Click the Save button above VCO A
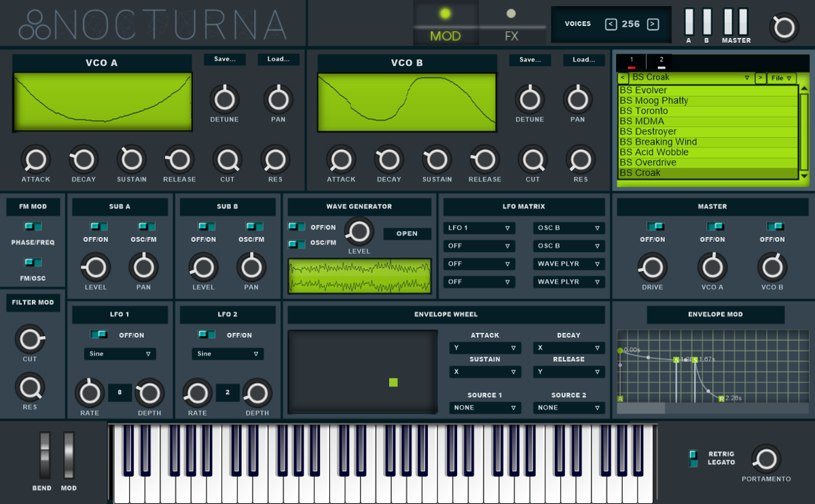The height and width of the screenshot is (504, 815). click(225, 59)
